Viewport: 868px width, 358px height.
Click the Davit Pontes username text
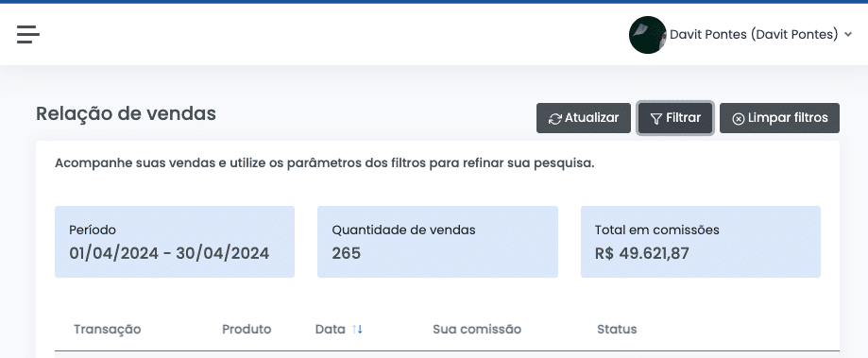(754, 34)
